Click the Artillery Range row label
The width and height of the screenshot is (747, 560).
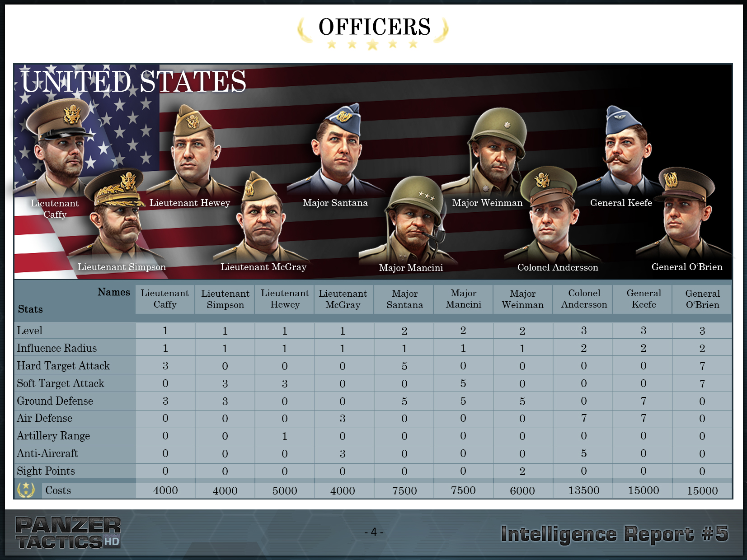click(x=53, y=436)
